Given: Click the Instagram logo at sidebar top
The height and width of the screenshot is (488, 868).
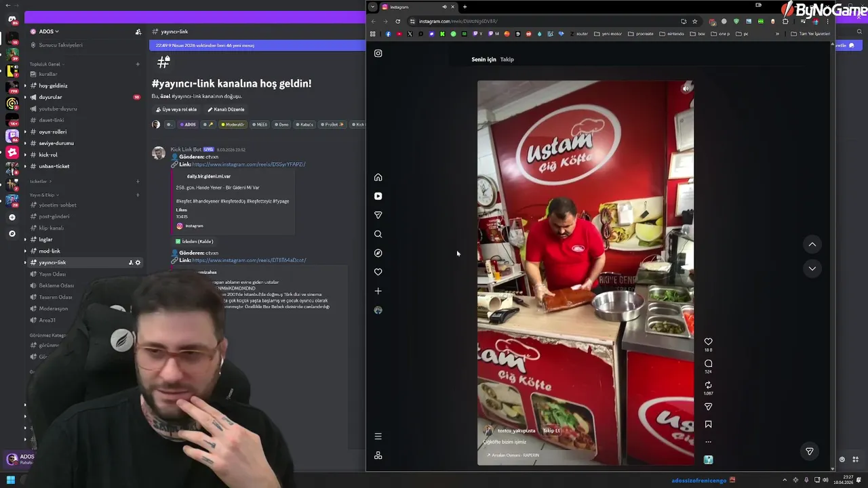Looking at the screenshot, I should click(x=378, y=54).
